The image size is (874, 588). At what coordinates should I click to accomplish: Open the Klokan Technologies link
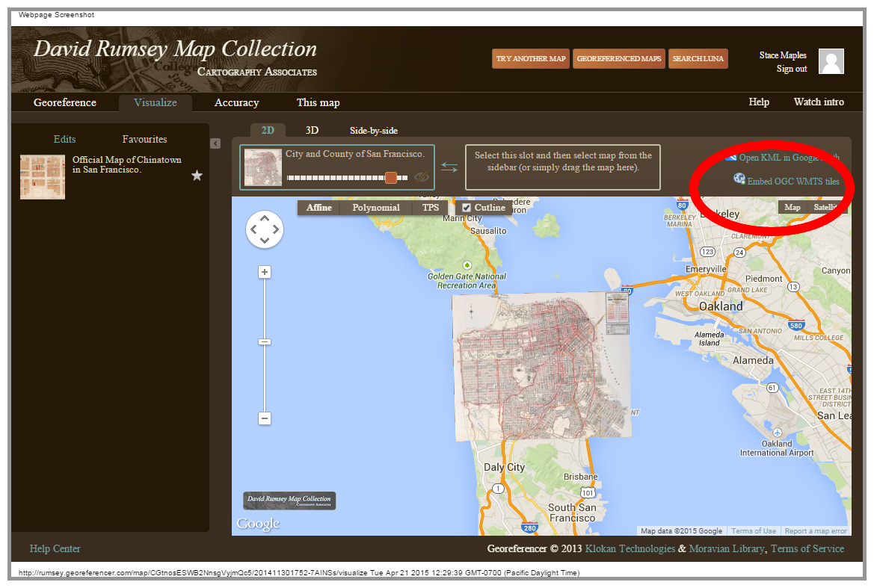(x=630, y=549)
